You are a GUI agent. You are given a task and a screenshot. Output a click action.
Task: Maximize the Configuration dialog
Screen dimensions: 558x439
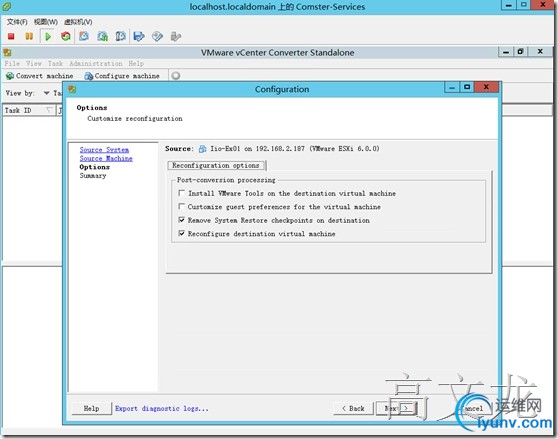point(467,87)
